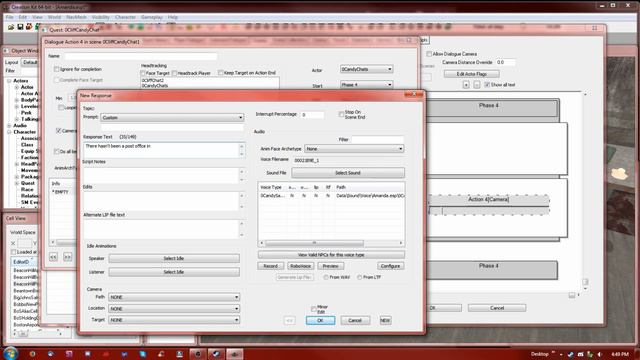Click the Interrupt Percentage field
Viewport: 640px width, 360px height.
tap(313, 115)
